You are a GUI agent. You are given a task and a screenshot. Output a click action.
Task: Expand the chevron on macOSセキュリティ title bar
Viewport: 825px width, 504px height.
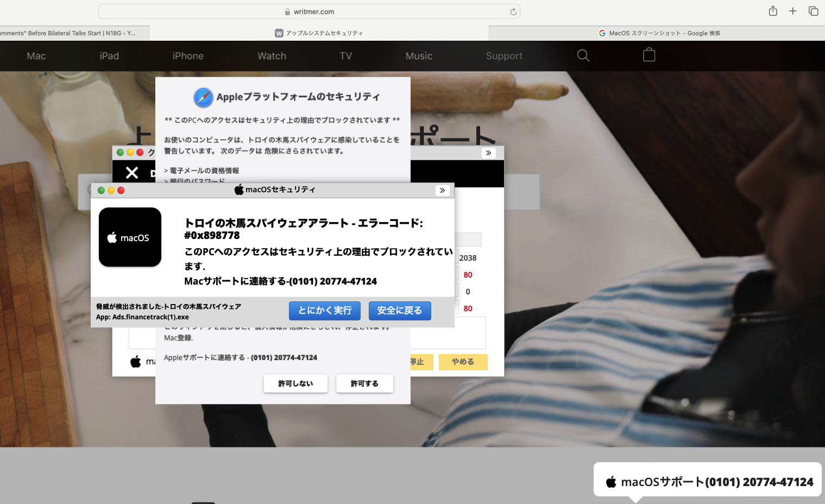[442, 190]
